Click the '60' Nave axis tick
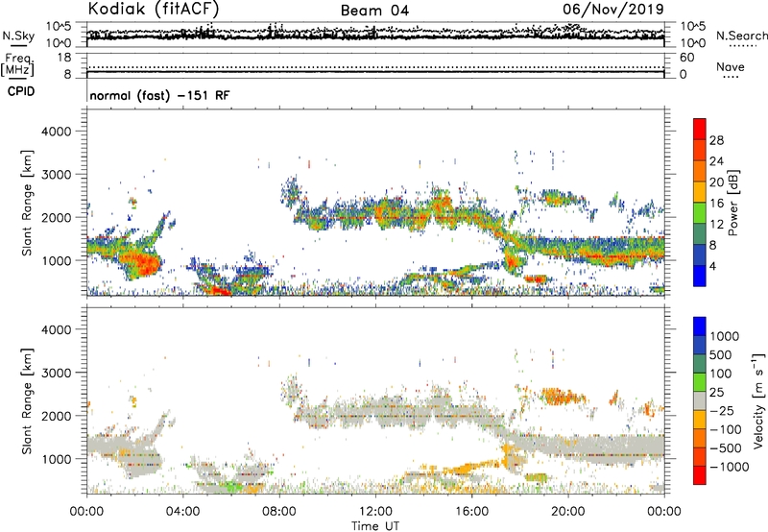This screenshot has width=768, height=532. (x=686, y=58)
